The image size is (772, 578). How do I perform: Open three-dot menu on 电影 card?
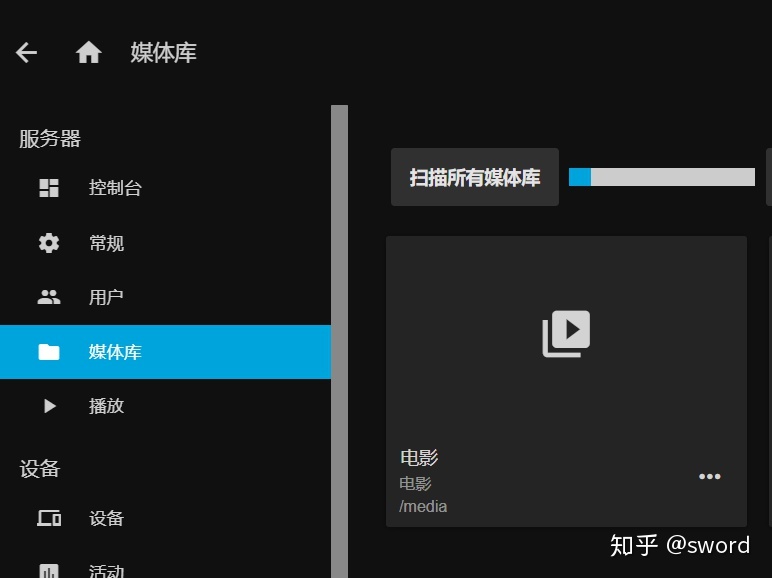pyautogui.click(x=709, y=476)
